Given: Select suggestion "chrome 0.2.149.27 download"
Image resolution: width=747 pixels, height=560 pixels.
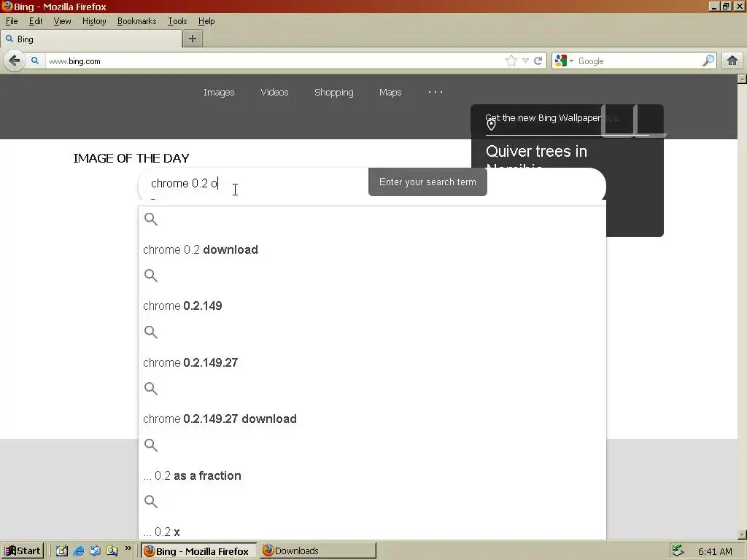Looking at the screenshot, I should point(220,419).
